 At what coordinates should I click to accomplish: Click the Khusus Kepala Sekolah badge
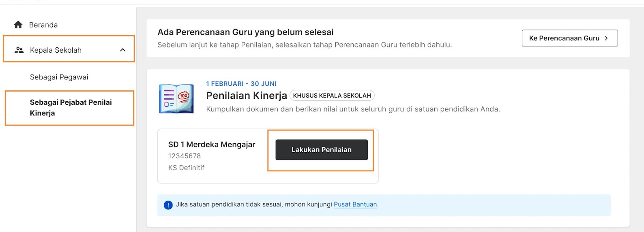[332, 96]
